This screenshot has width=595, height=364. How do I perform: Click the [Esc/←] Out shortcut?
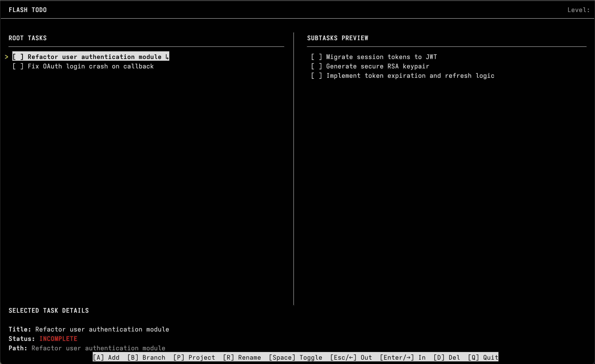click(351, 357)
